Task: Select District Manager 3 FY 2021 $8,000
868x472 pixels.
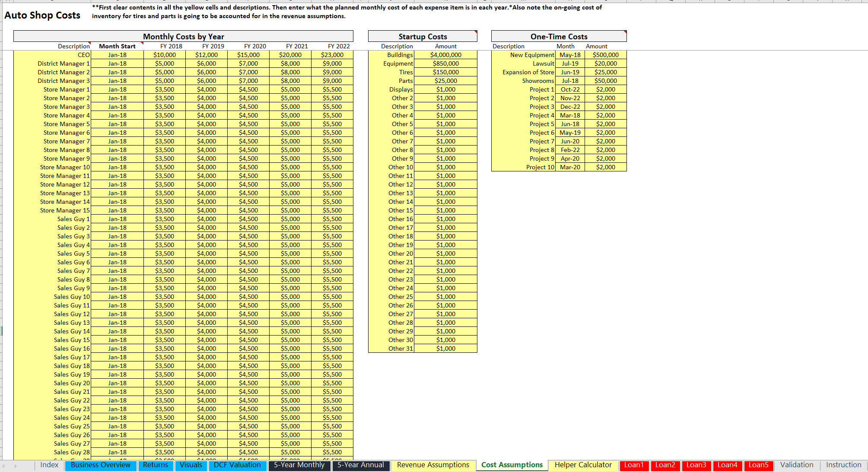Action: click(290, 81)
